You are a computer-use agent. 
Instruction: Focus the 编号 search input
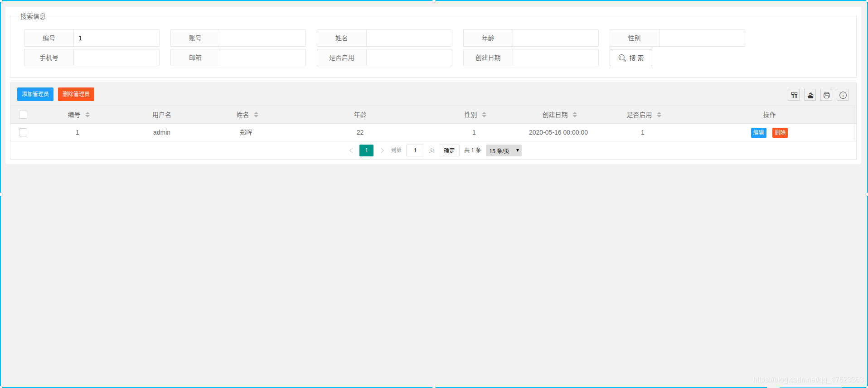[x=116, y=38]
